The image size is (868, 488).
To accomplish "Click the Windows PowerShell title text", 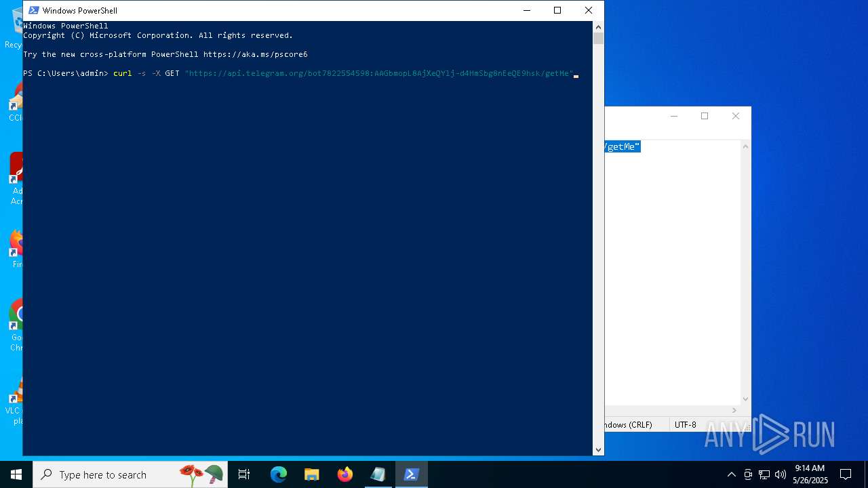I will point(80,10).
